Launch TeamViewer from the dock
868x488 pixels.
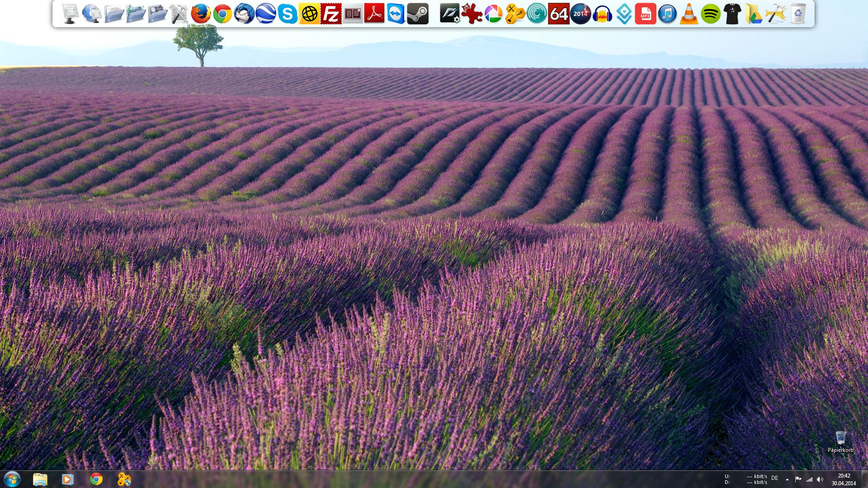(x=396, y=14)
